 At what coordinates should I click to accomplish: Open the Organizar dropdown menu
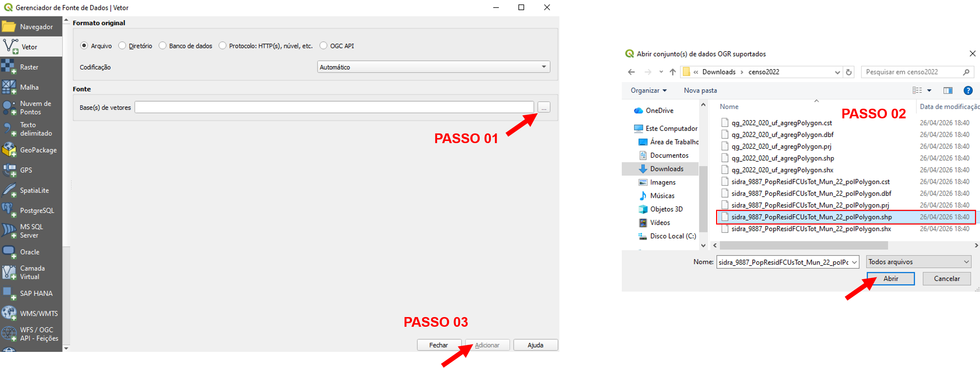pos(648,91)
